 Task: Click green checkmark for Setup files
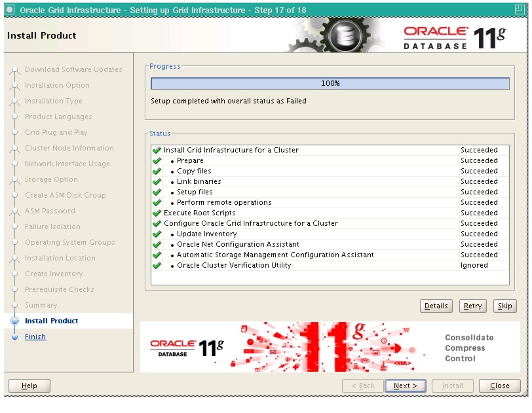pos(157,192)
